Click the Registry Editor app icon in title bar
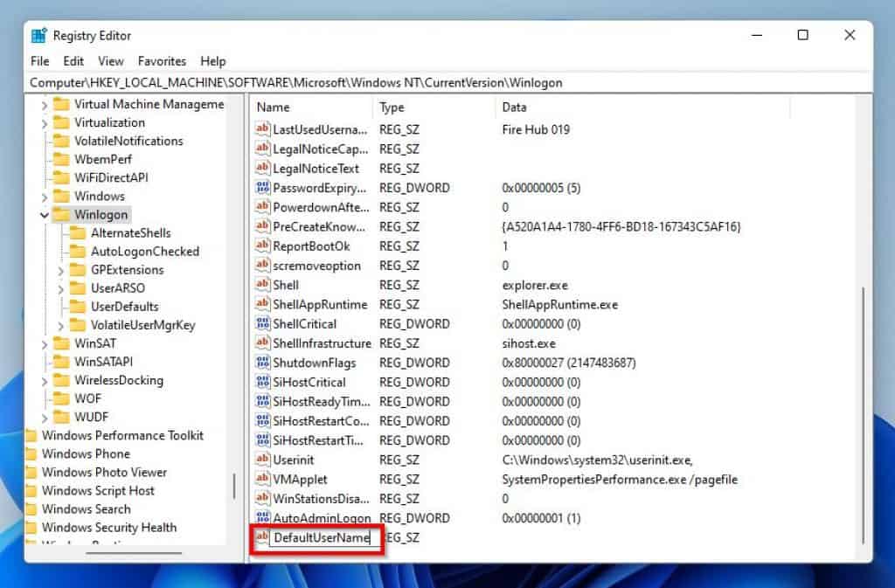This screenshot has width=895, height=588. (x=38, y=35)
